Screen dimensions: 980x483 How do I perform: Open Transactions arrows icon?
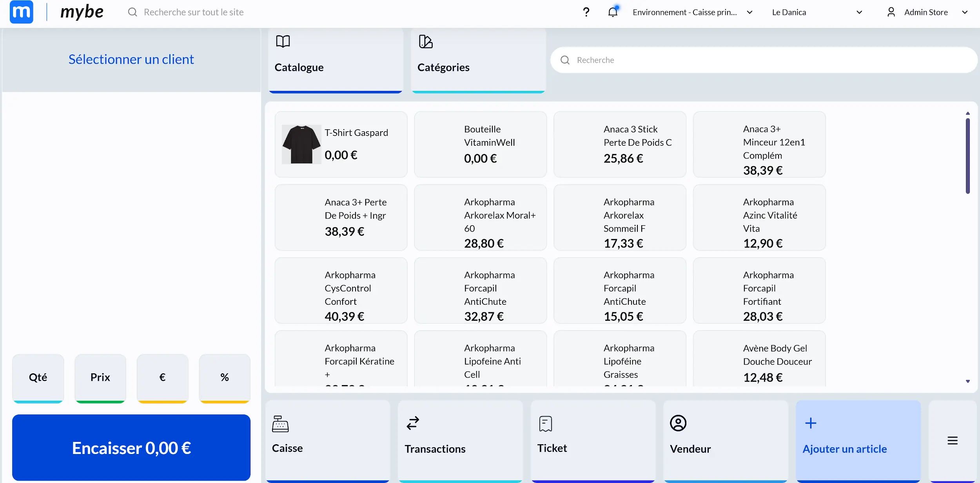pos(413,423)
